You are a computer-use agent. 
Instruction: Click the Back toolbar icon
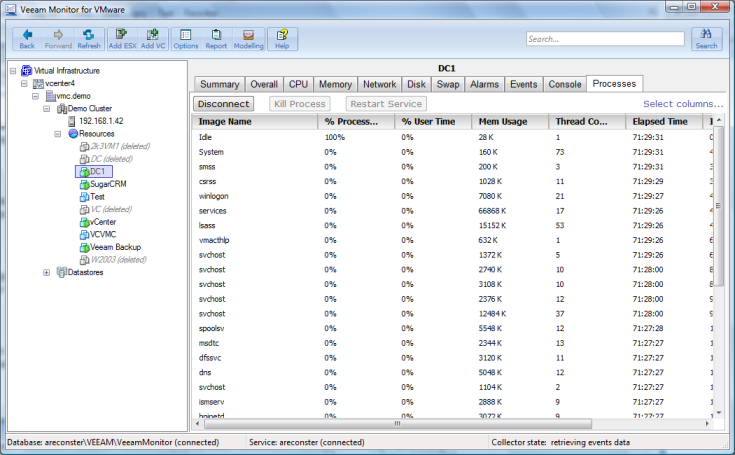click(x=27, y=38)
